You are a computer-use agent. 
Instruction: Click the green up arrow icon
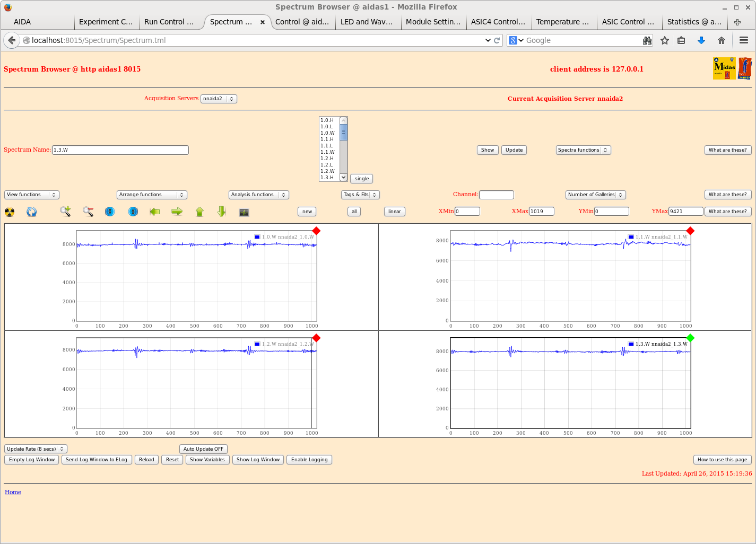[x=199, y=212]
